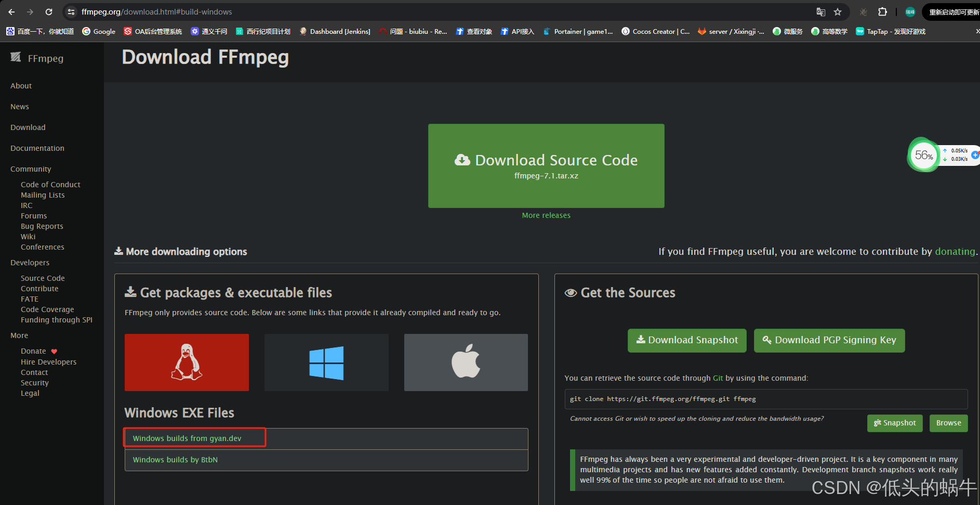Open the server / Xixingji GitLab bookmark
This screenshot has width=980, height=505.
(731, 31)
